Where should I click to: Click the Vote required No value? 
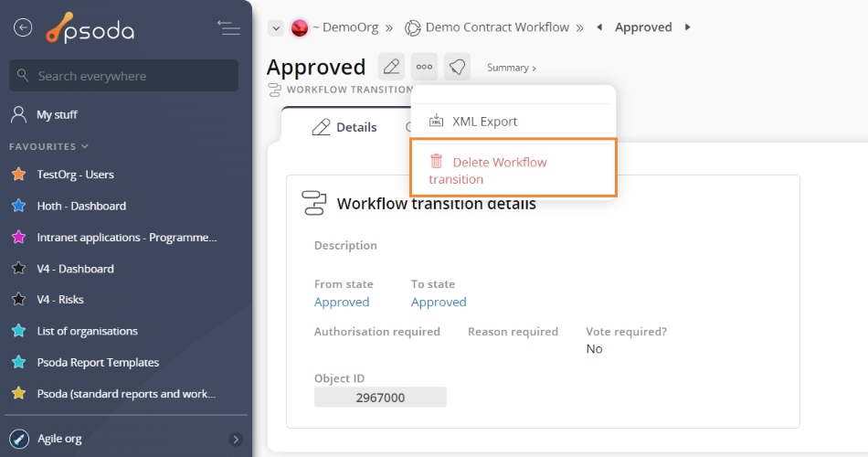[594, 349]
